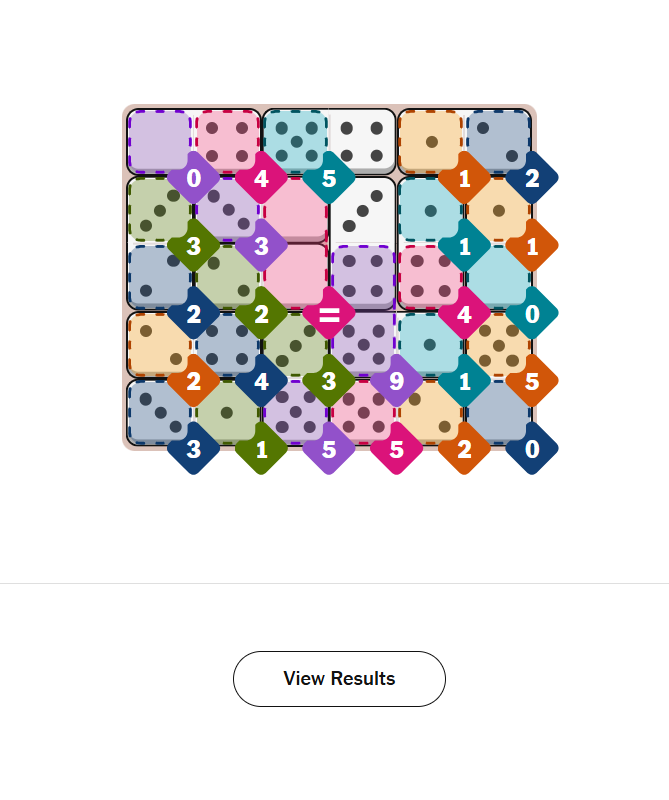Click the purple 3 diamond badge

pos(261,245)
